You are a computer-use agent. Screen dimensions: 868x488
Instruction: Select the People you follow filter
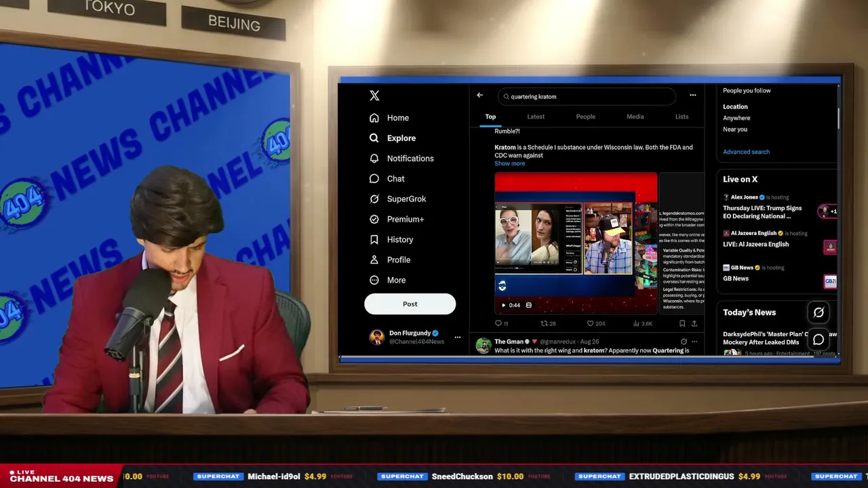(x=747, y=91)
